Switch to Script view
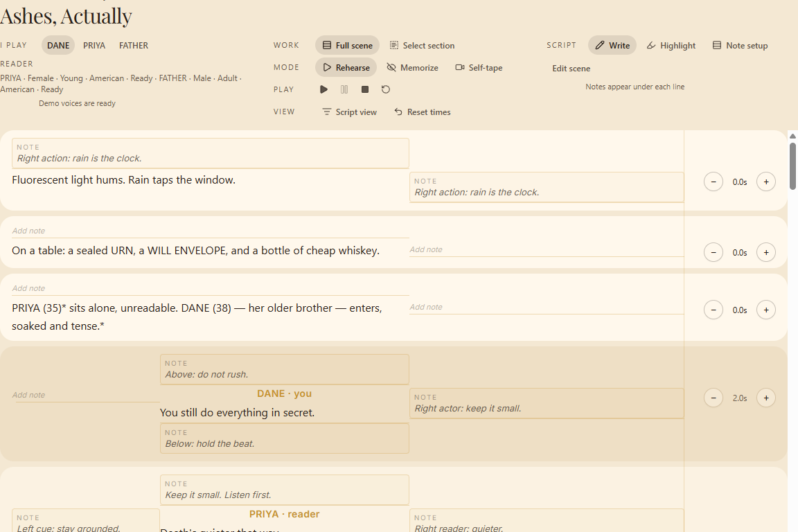This screenshot has height=532, width=798. point(349,112)
